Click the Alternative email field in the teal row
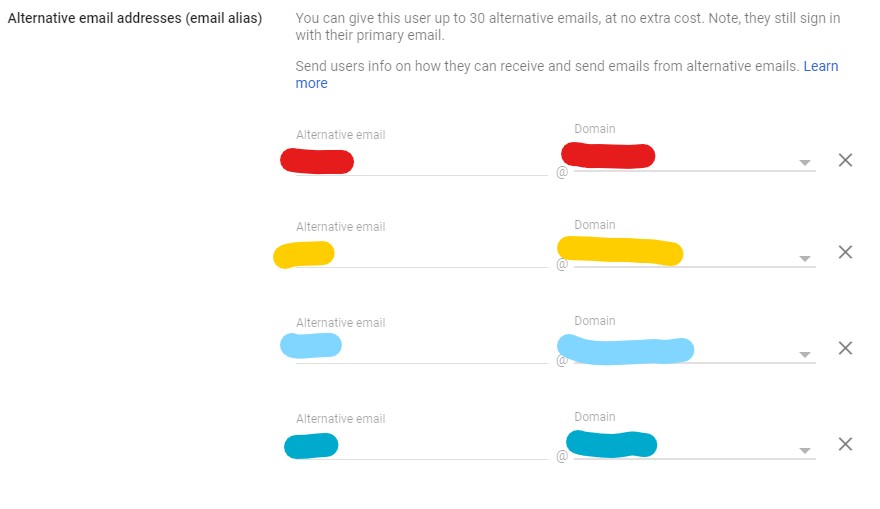 (x=420, y=446)
